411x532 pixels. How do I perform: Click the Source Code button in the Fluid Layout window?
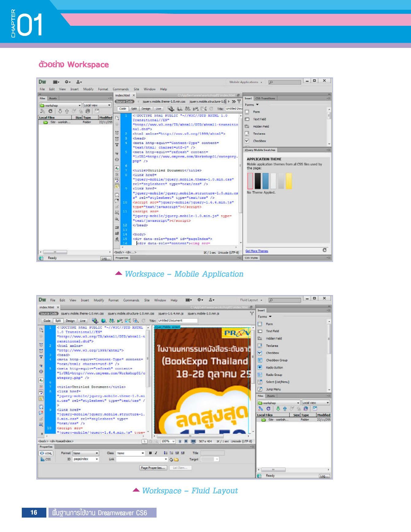point(48,314)
